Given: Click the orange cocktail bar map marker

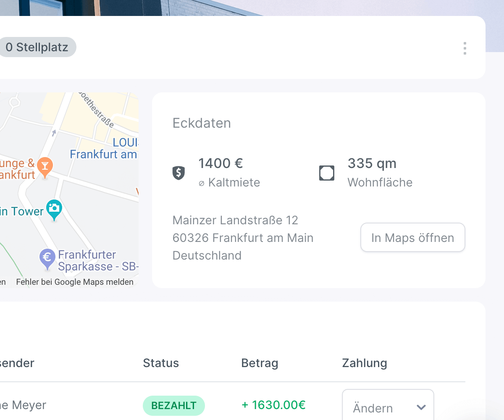Looking at the screenshot, I should coord(45,167).
